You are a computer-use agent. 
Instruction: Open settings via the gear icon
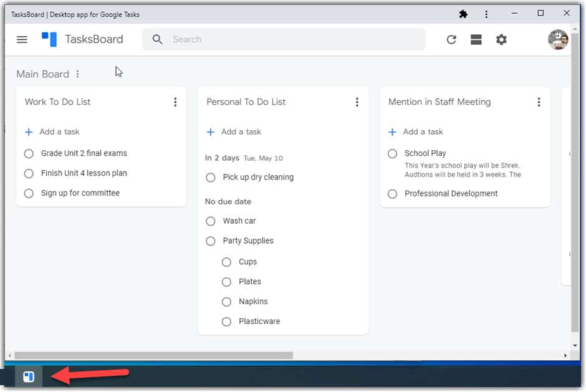pyautogui.click(x=501, y=39)
